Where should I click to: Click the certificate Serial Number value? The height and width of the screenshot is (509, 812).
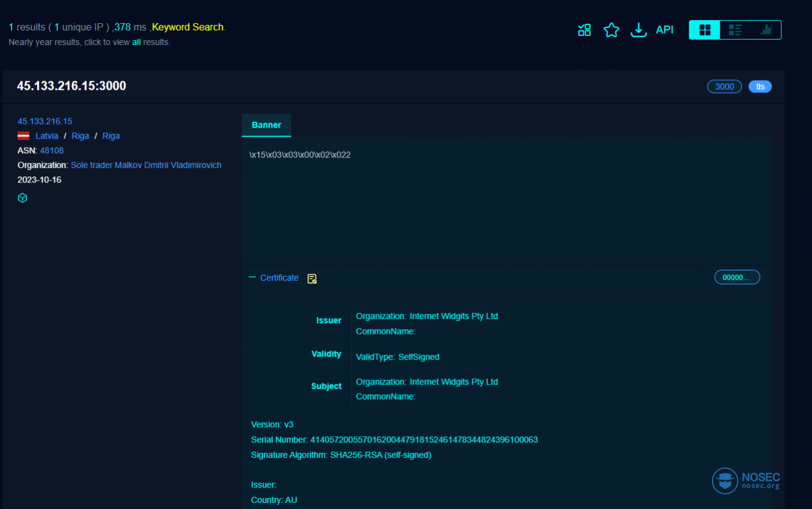tap(424, 440)
